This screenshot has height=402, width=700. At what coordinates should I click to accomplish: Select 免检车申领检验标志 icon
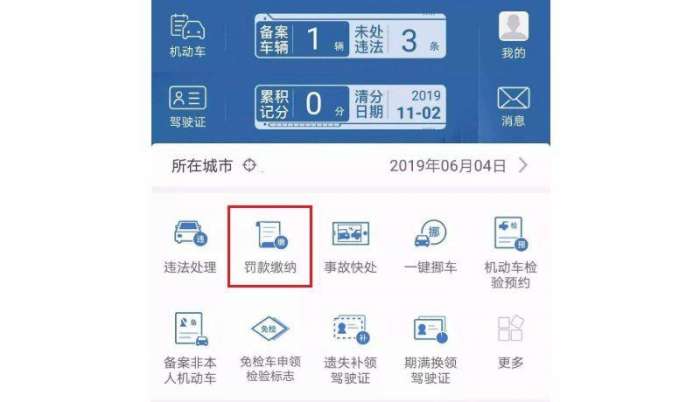(x=270, y=348)
